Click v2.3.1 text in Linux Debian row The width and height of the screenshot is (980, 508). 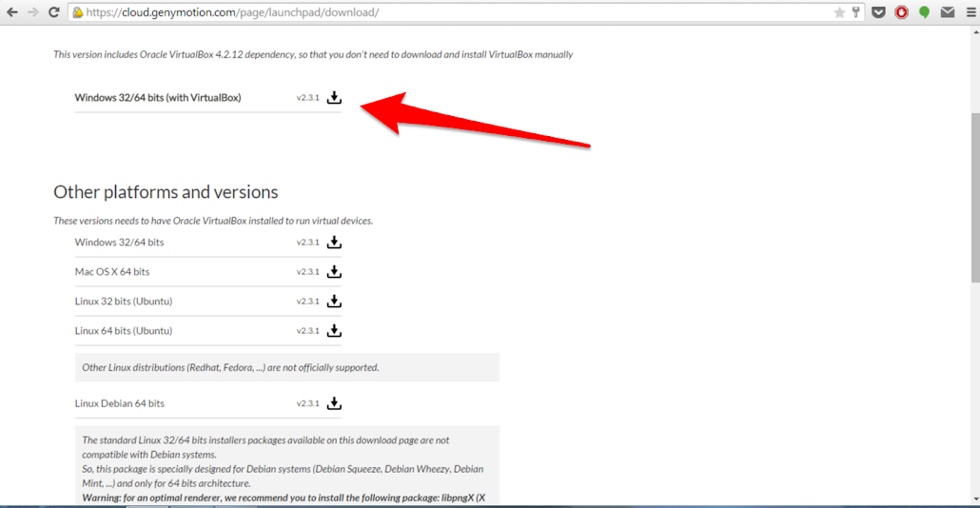[x=307, y=403]
